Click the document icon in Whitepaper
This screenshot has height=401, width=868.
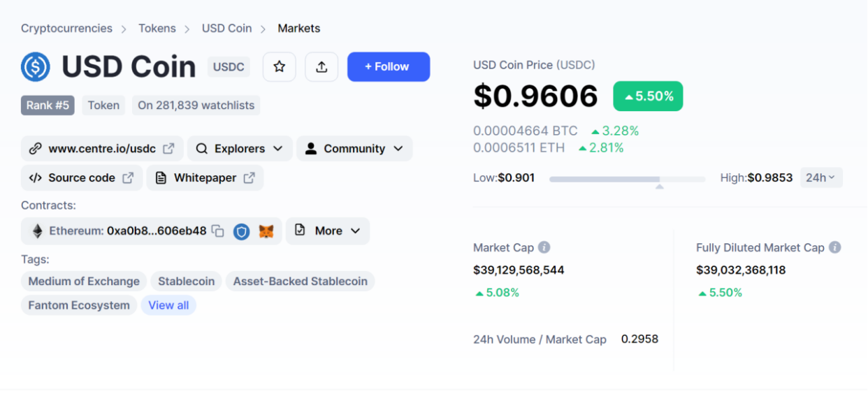coord(161,178)
